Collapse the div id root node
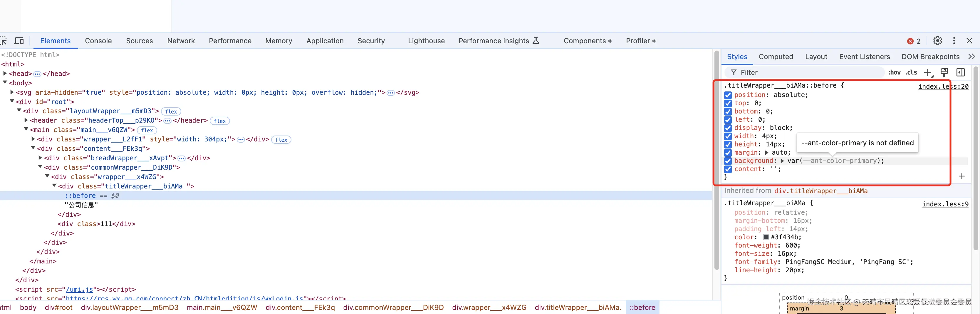The height and width of the screenshot is (314, 980). 12,102
